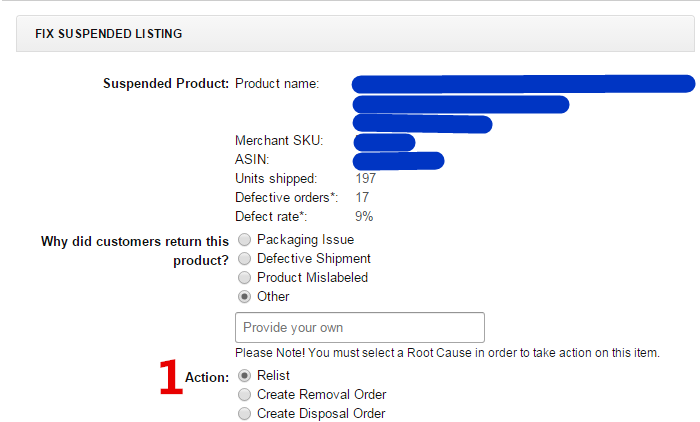Click the Product name label
Screen dimensions: 700x422
pyautogui.click(x=277, y=84)
